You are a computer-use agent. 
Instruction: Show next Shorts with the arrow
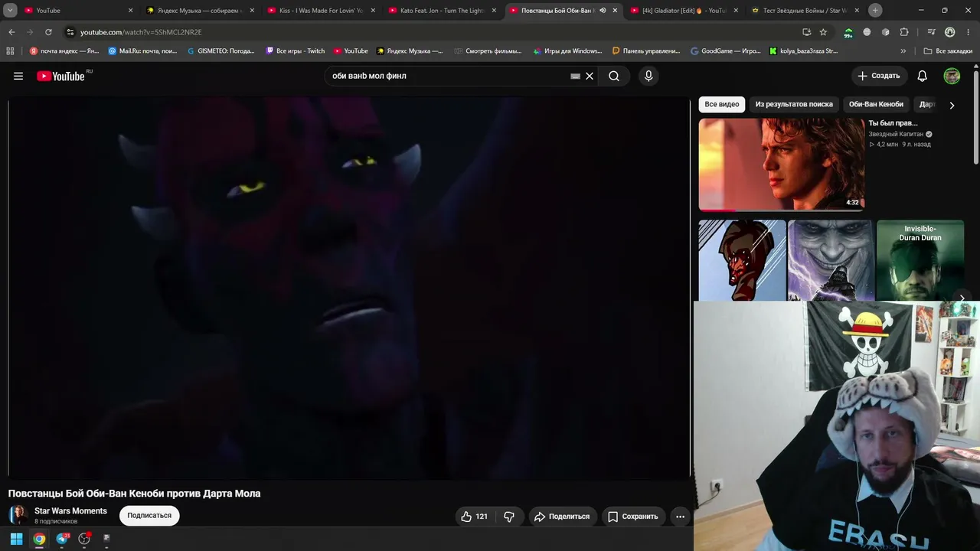(x=962, y=298)
